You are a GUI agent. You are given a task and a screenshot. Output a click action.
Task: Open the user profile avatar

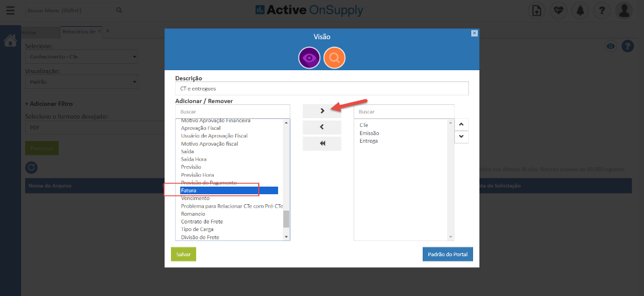click(x=624, y=11)
